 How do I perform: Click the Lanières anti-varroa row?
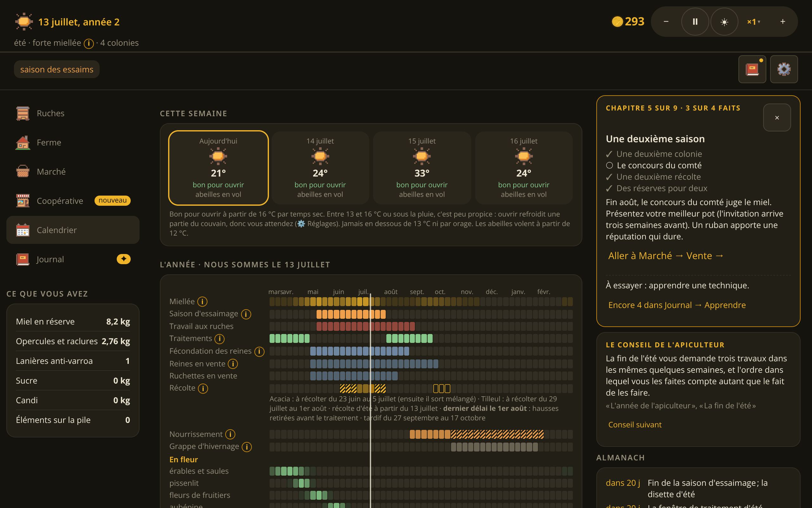pyautogui.click(x=73, y=361)
